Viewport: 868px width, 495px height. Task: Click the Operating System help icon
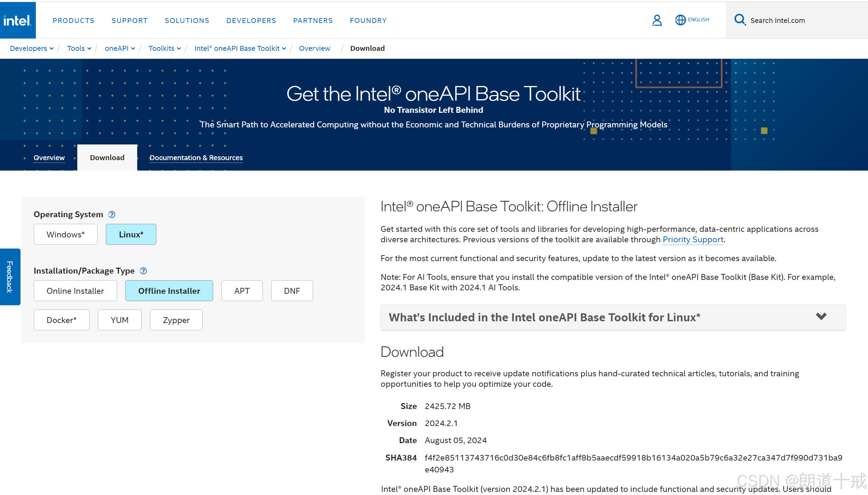[x=112, y=214]
